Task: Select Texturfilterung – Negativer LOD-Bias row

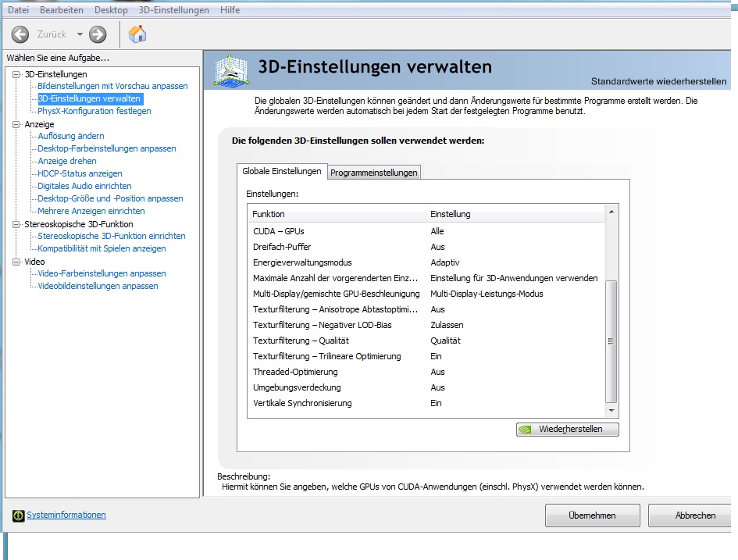Action: pyautogui.click(x=426, y=325)
